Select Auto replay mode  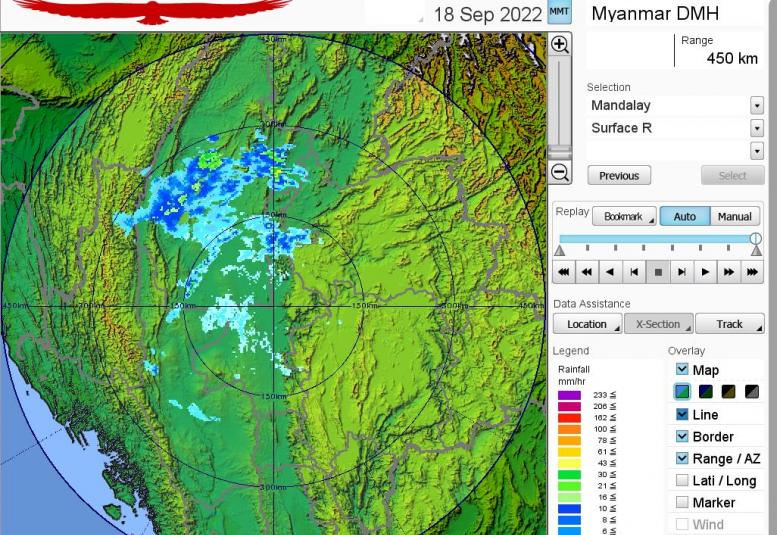click(684, 216)
